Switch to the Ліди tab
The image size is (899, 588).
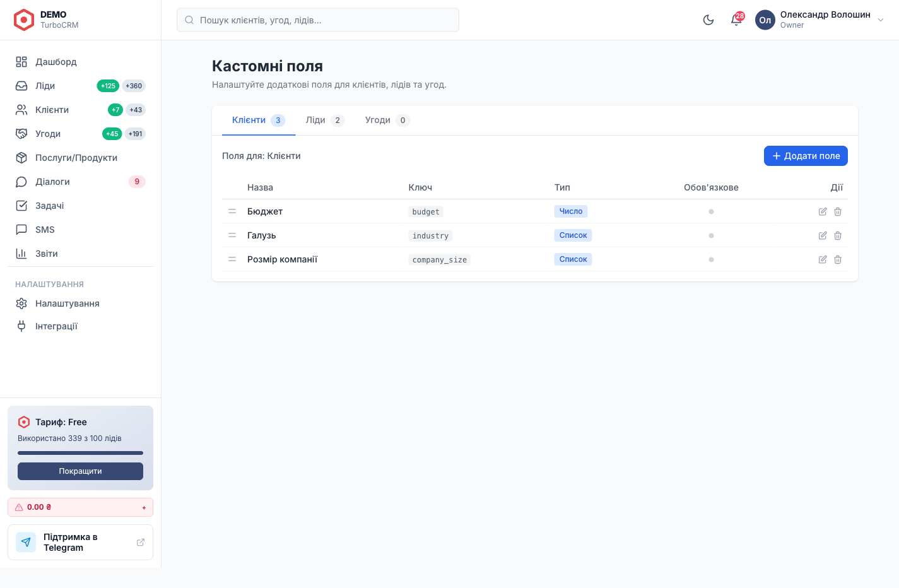tap(326, 120)
